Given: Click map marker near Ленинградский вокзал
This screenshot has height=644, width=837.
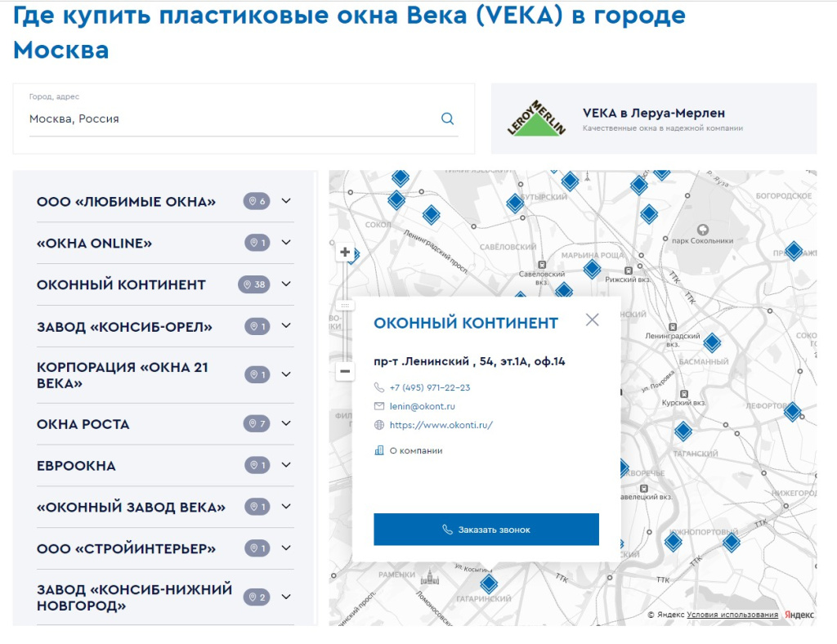Looking at the screenshot, I should click(x=712, y=342).
